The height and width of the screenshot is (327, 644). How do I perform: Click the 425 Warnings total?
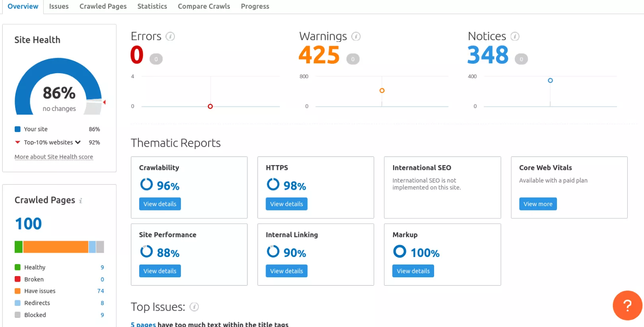(319, 55)
